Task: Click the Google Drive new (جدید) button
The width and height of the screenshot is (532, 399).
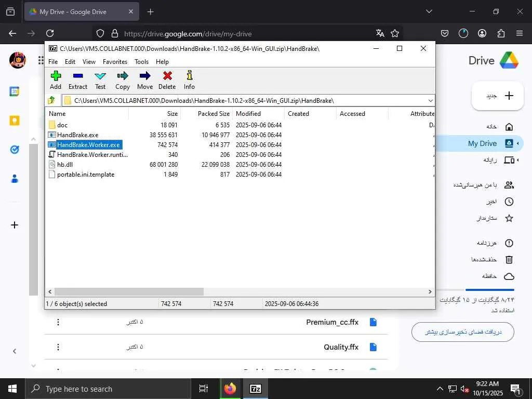Action: point(497,96)
